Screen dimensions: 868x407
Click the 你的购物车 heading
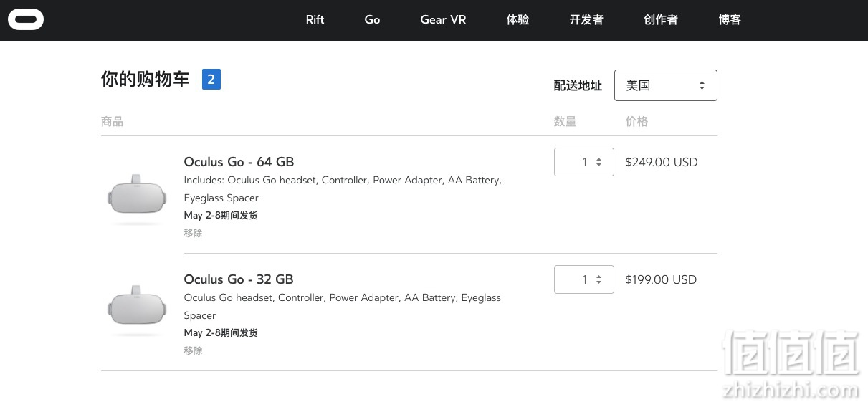pyautogui.click(x=146, y=80)
